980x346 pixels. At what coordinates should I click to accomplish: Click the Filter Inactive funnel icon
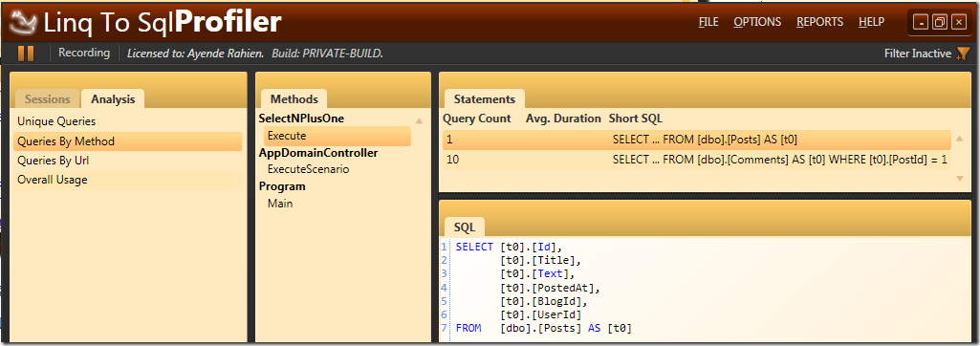(x=963, y=54)
